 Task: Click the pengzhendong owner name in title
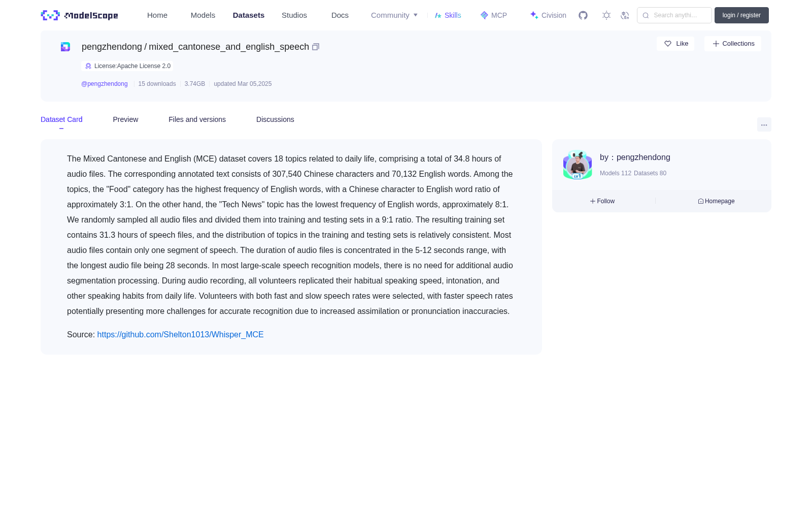coord(112,47)
